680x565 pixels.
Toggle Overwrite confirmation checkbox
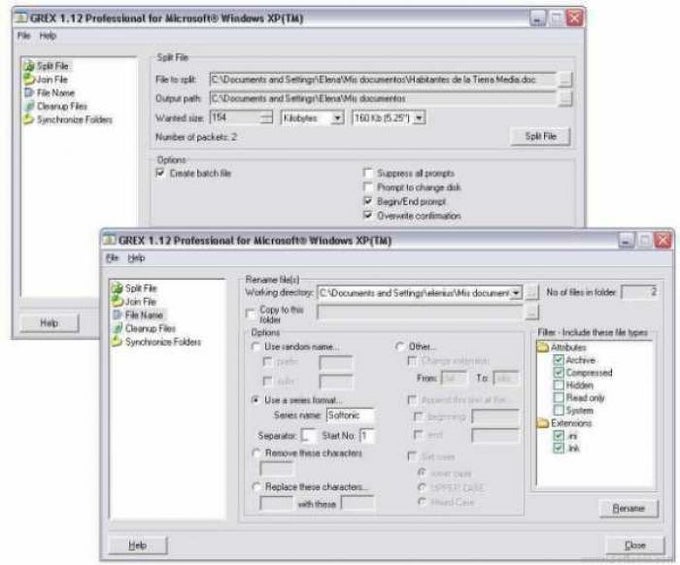click(x=368, y=215)
